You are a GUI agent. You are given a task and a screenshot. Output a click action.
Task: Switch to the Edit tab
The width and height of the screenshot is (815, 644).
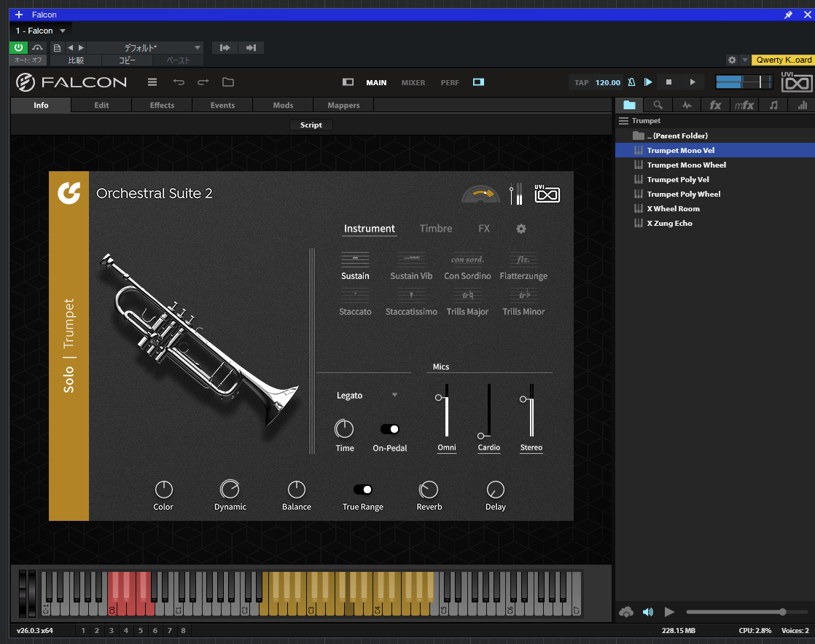[101, 105]
